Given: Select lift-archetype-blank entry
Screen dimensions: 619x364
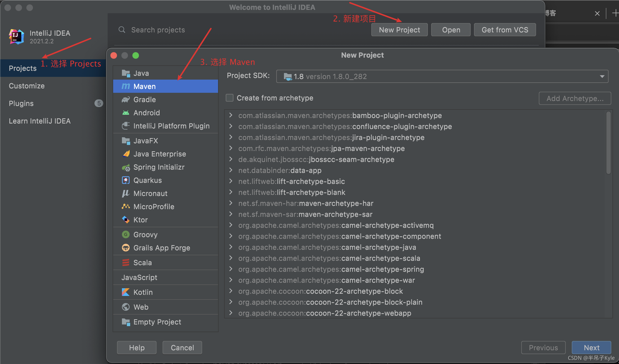Looking at the screenshot, I should 292,192.
